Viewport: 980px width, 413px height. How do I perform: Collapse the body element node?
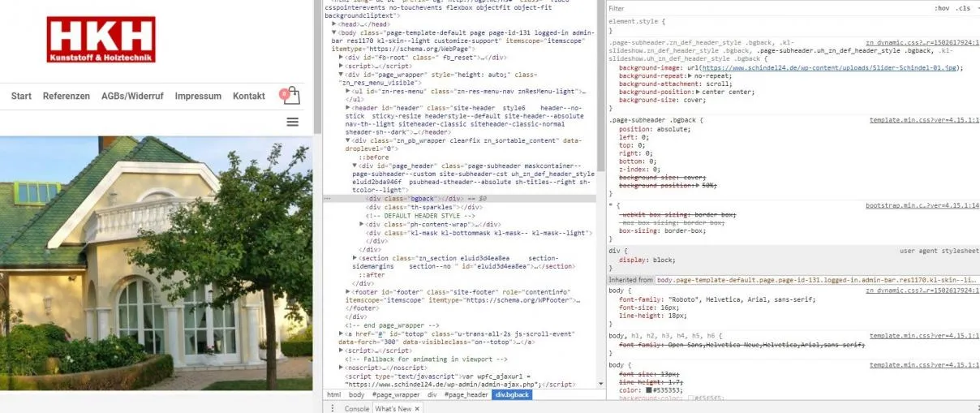coord(334,33)
